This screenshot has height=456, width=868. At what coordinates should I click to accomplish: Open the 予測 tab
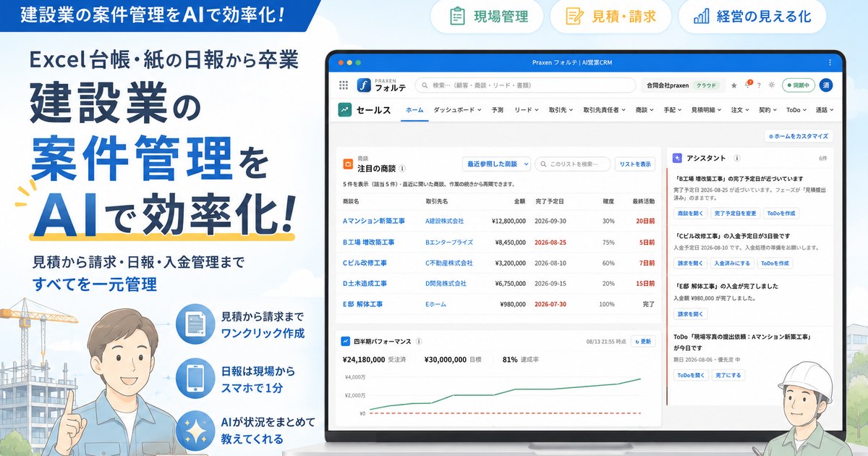pos(498,110)
